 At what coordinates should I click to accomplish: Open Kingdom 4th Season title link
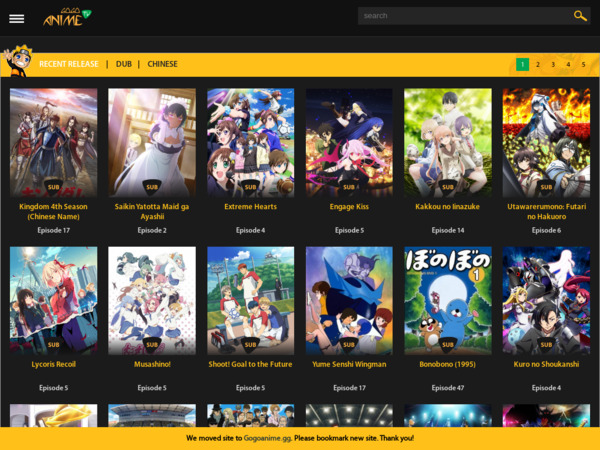(x=53, y=211)
